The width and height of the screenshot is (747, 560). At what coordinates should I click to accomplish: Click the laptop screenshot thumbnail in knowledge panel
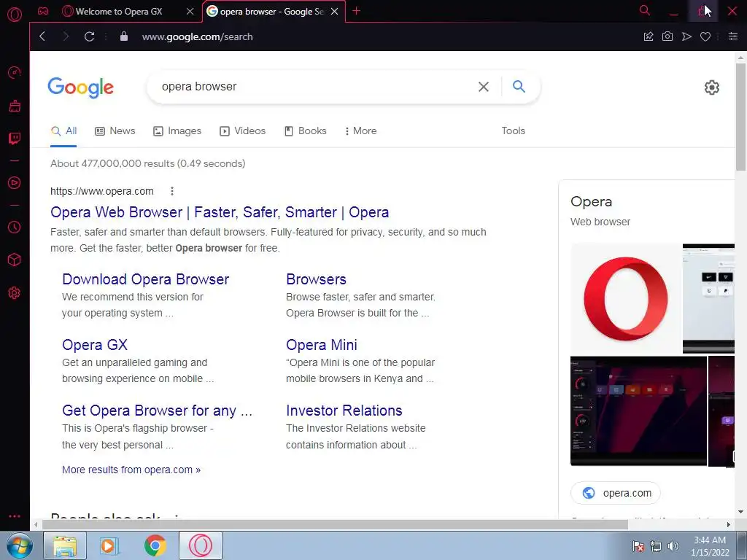tap(709, 298)
